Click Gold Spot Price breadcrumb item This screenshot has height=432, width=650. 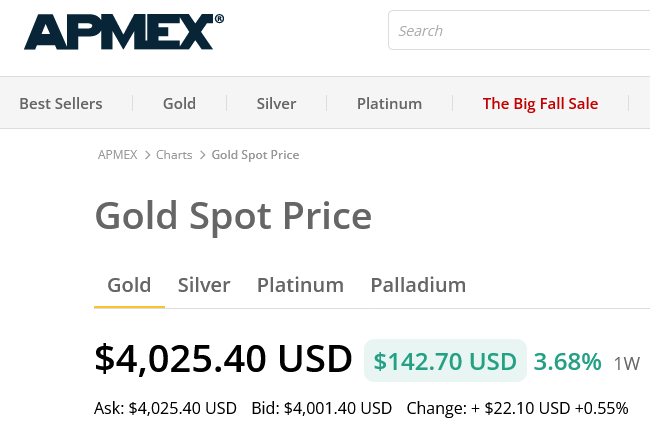coord(255,155)
